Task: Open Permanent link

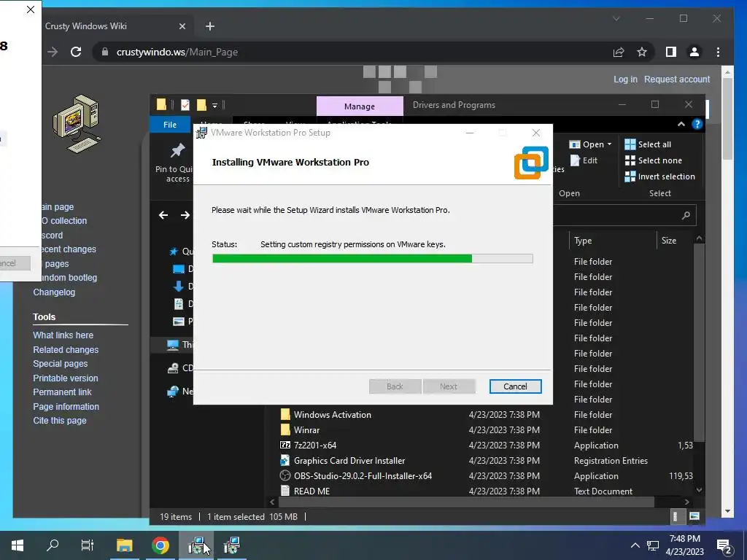Action: point(62,392)
